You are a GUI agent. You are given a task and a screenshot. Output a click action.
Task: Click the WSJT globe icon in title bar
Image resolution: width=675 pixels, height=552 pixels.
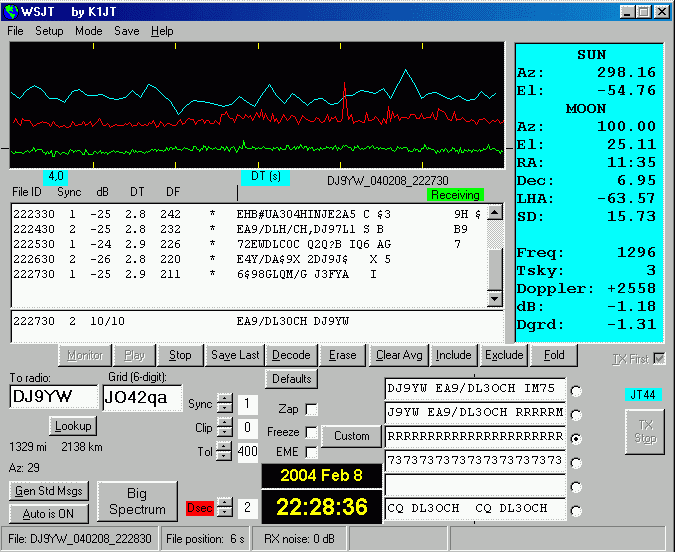point(11,12)
